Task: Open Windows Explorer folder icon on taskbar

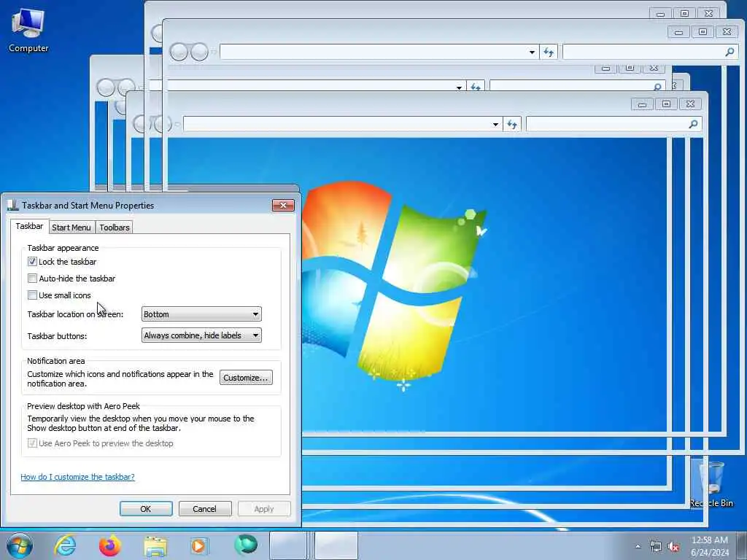Action: (x=155, y=546)
